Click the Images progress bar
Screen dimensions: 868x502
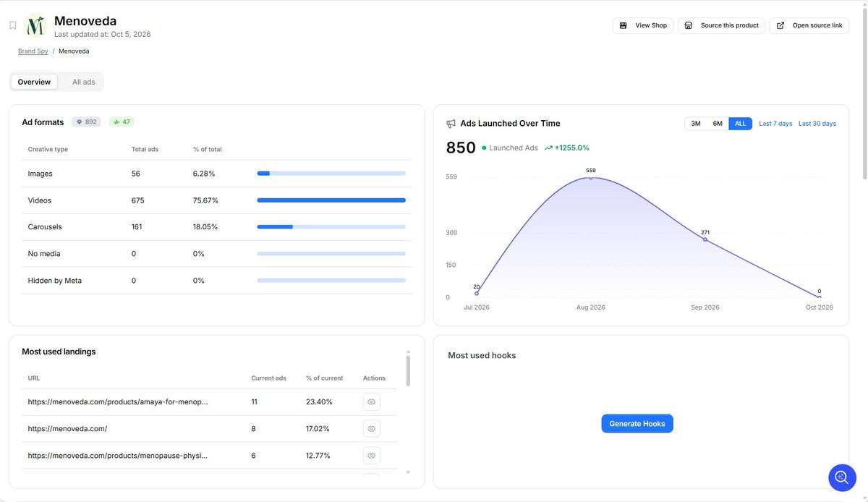pos(331,174)
